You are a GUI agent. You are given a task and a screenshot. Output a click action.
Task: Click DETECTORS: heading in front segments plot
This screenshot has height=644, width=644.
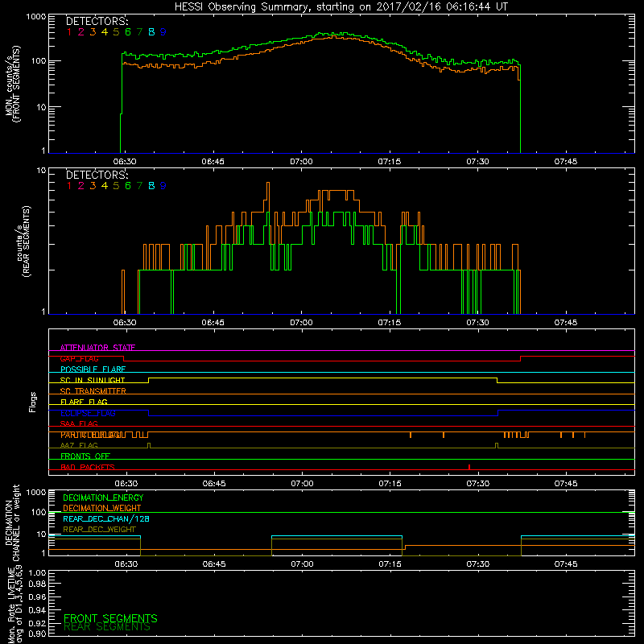pyautogui.click(x=97, y=21)
